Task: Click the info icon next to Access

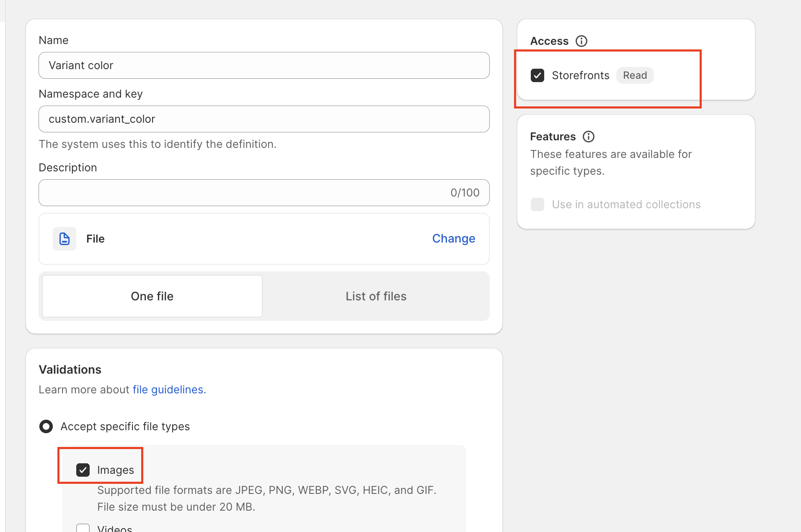Action: pos(581,41)
